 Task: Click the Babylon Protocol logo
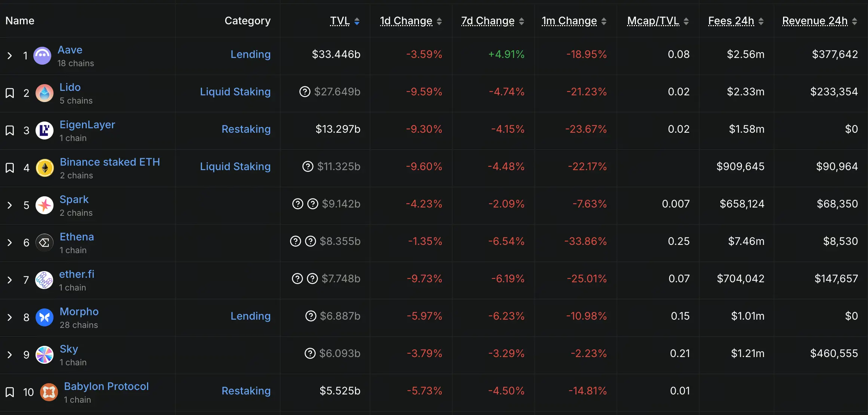(49, 392)
